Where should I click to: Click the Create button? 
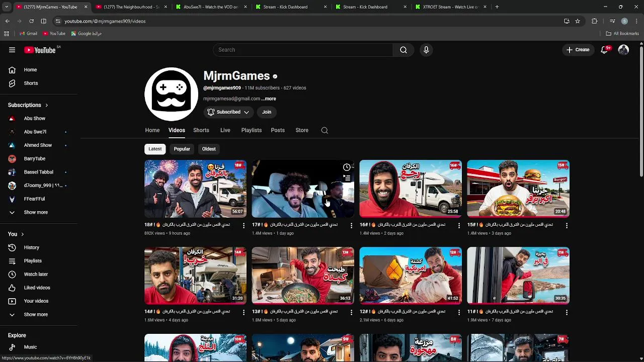578,50
